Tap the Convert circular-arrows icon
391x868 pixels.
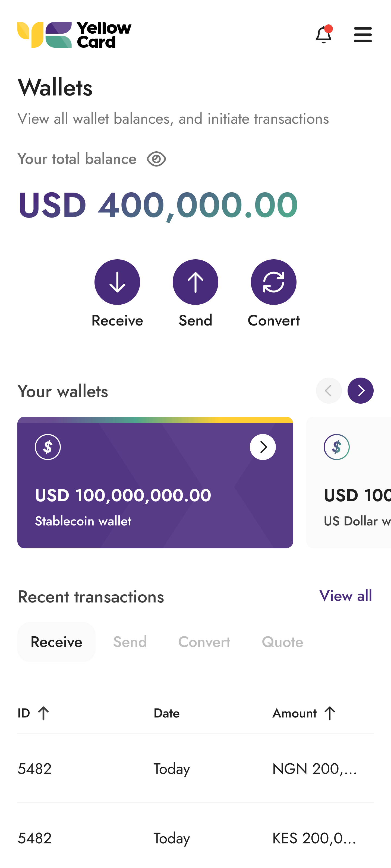point(273,282)
